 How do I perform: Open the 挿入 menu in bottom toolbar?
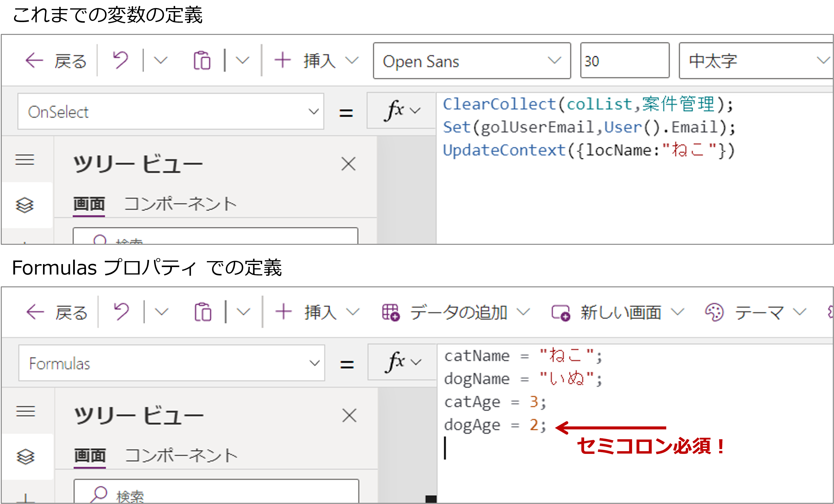coord(318,312)
